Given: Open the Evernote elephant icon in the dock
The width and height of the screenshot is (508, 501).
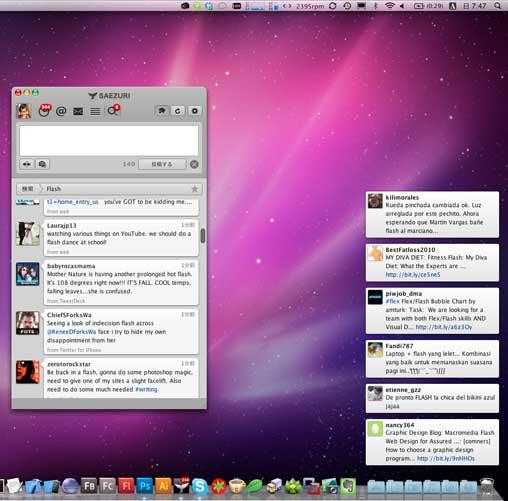Looking at the screenshot, I should tap(348, 486).
